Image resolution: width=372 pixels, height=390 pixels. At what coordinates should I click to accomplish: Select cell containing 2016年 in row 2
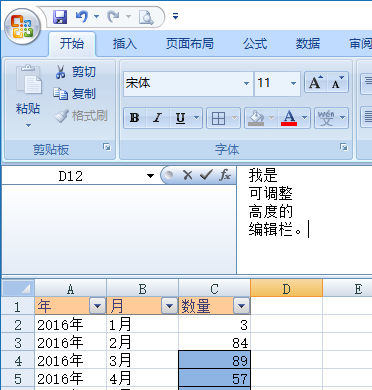coord(70,324)
